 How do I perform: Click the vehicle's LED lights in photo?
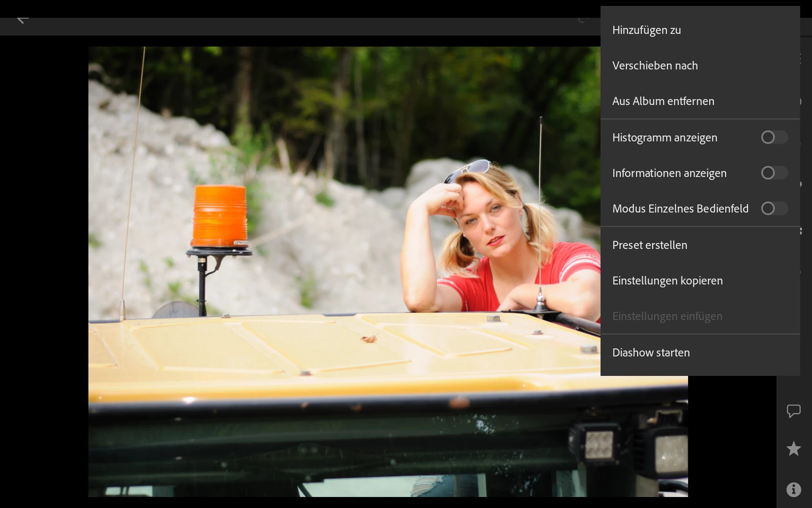[x=598, y=444]
